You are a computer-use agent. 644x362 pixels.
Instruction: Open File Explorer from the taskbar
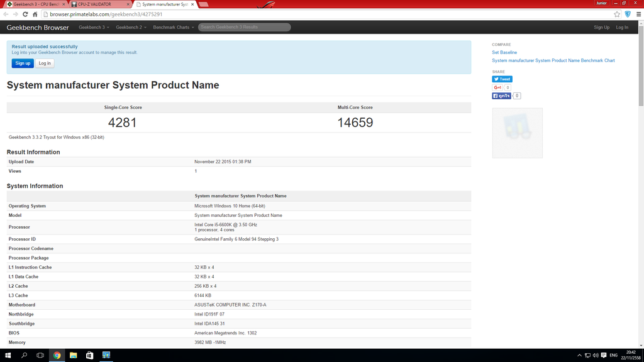click(x=73, y=356)
